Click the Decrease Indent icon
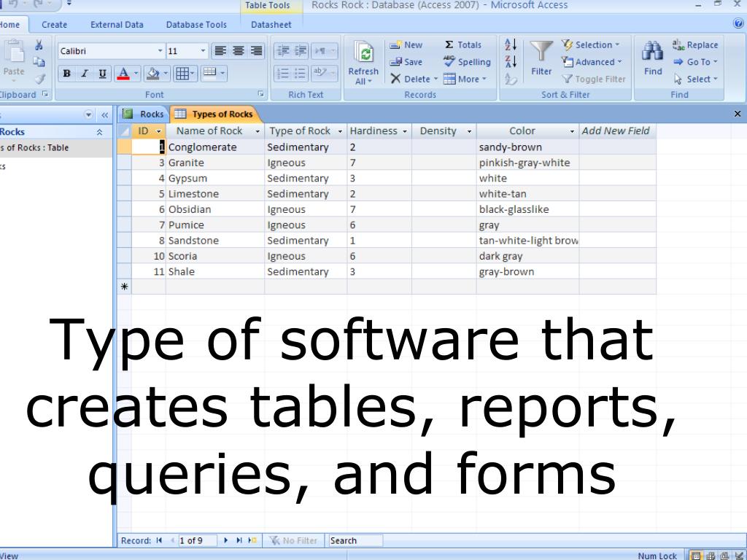The image size is (747, 560). (x=283, y=50)
